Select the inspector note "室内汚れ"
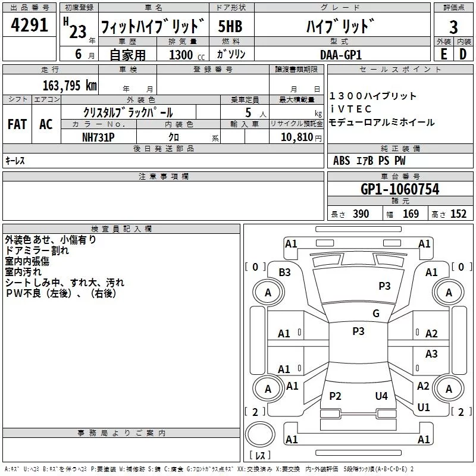 (x=23, y=272)
